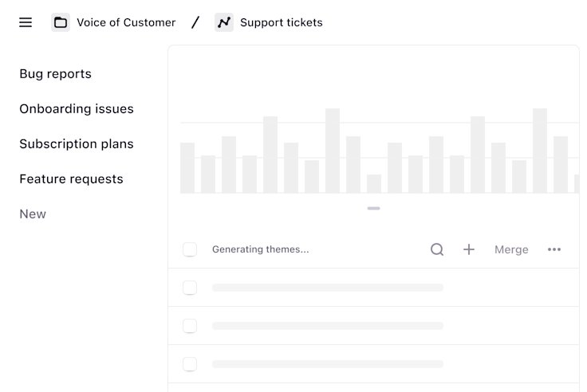Navigate to Voice of Customer breadcrumb
This screenshot has width=587, height=392.
126,22
